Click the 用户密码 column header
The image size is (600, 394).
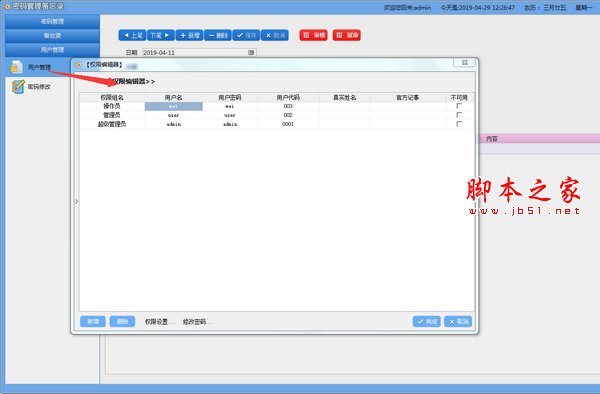pyautogui.click(x=230, y=98)
